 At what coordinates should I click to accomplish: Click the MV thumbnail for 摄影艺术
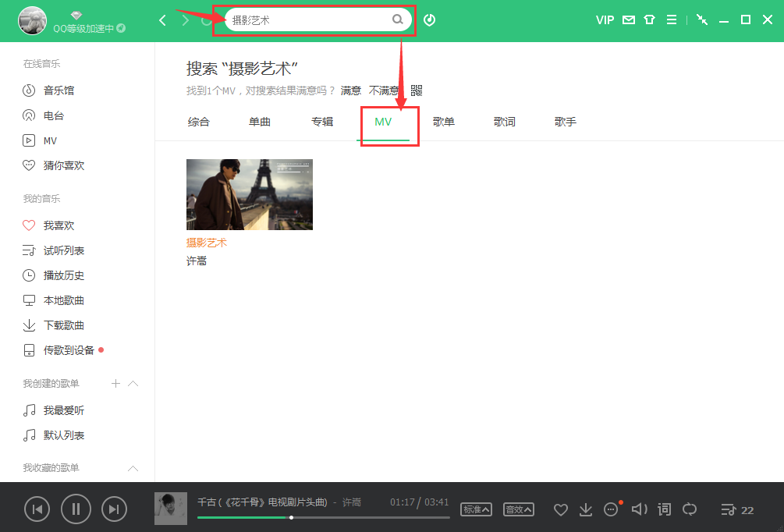click(x=249, y=194)
